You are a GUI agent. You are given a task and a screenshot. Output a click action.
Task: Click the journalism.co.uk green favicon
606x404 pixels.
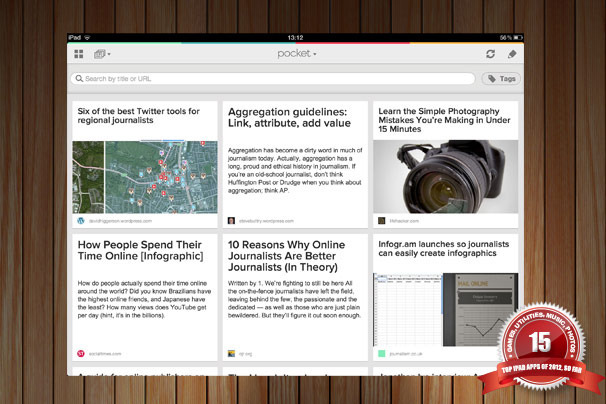click(x=381, y=353)
